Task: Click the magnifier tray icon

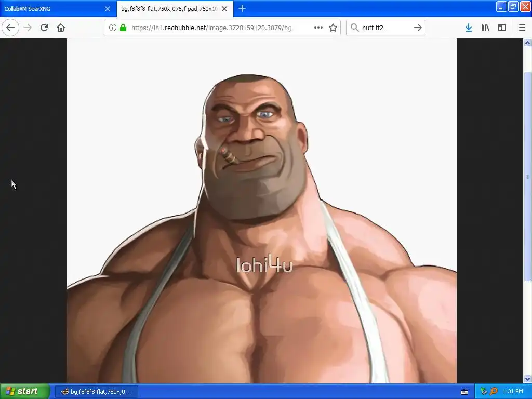Action: [x=494, y=391]
